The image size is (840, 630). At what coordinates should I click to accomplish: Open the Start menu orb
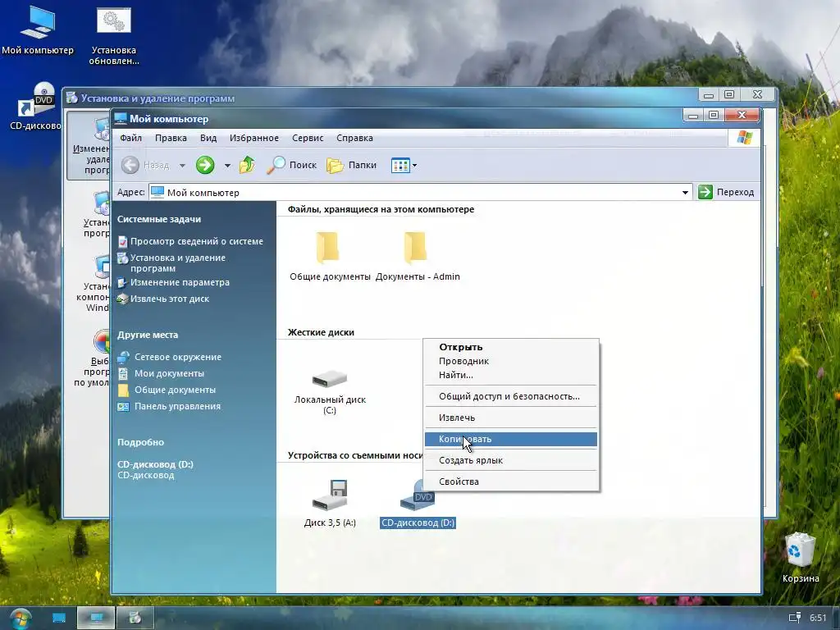pos(20,619)
